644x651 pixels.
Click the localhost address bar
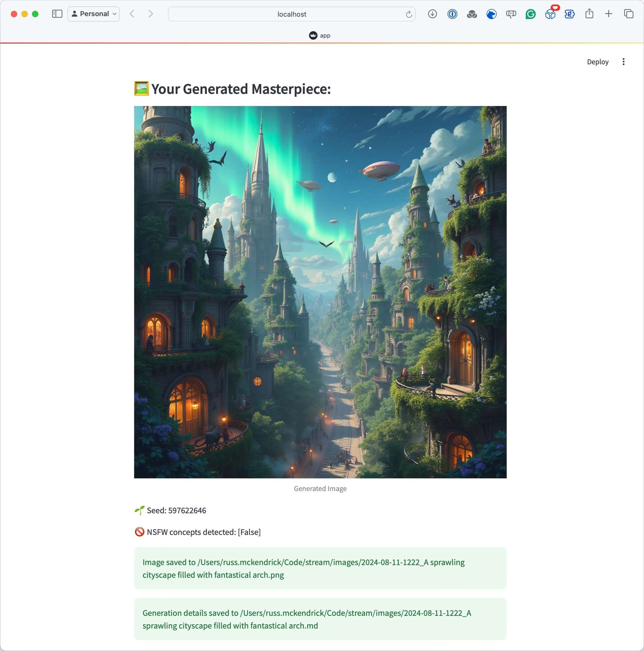point(291,14)
